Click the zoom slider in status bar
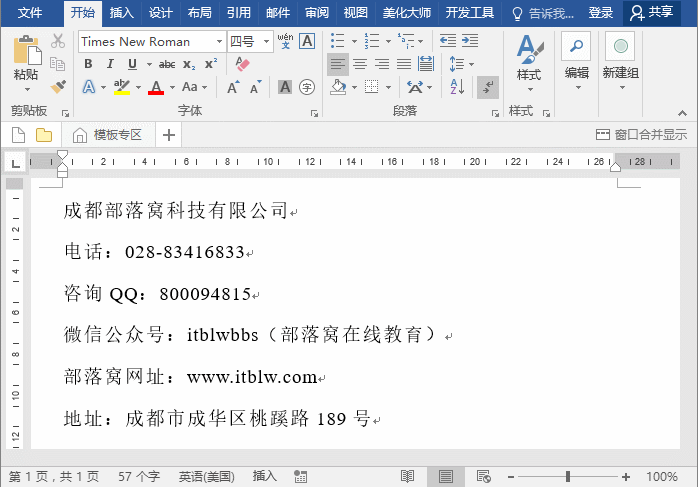Viewport: 698px width, 487px height. click(568, 477)
